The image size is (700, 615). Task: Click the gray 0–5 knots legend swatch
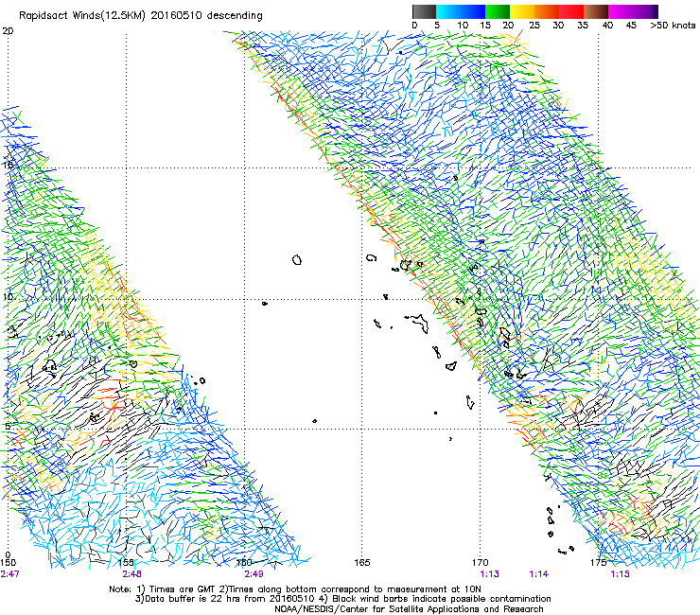(x=424, y=11)
